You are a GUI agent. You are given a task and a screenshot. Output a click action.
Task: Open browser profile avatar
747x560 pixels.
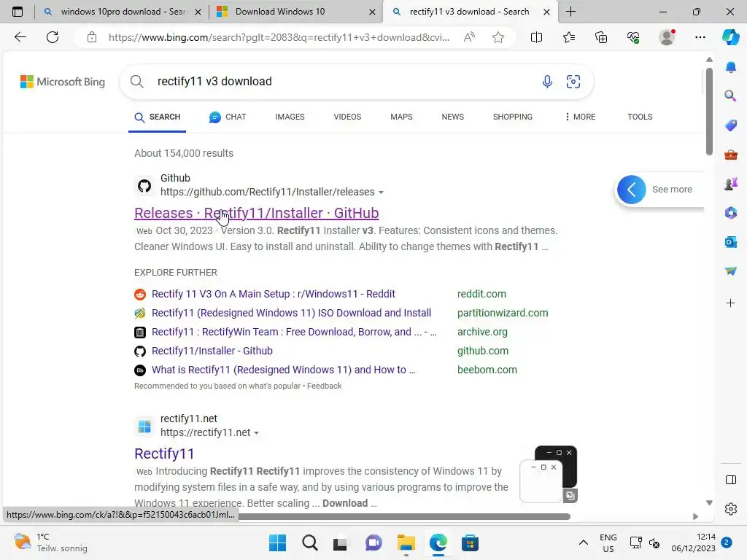point(667,37)
